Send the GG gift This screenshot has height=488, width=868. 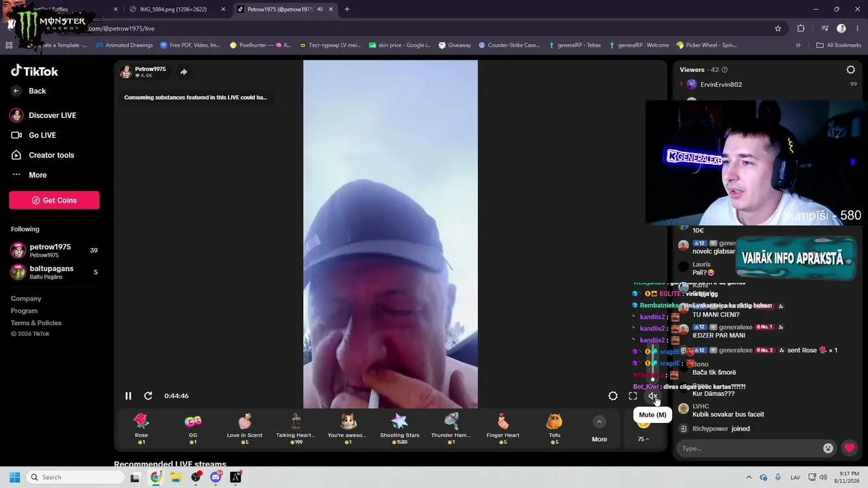[x=193, y=428]
